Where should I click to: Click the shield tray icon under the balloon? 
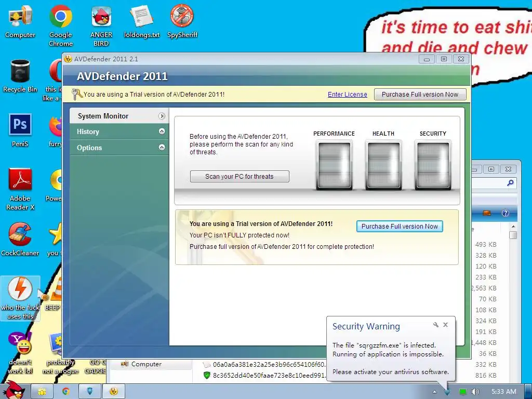click(x=447, y=392)
